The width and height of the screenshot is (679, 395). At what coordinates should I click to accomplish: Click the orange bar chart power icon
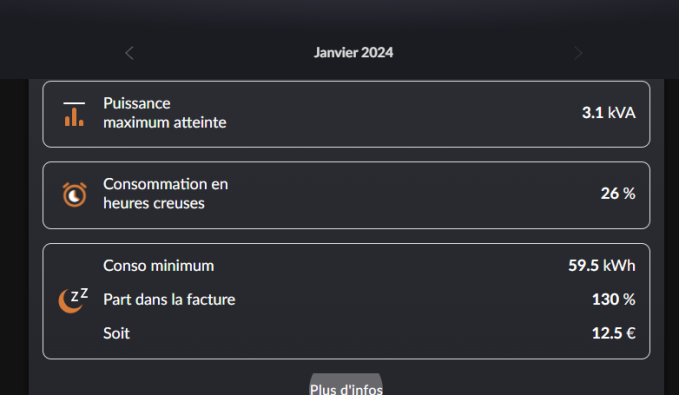pos(74,114)
